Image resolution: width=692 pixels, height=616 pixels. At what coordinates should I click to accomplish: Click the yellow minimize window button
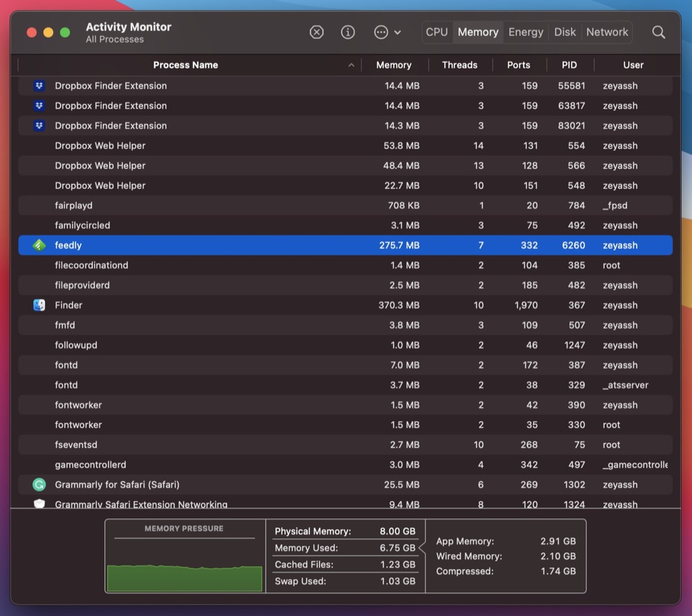[48, 33]
